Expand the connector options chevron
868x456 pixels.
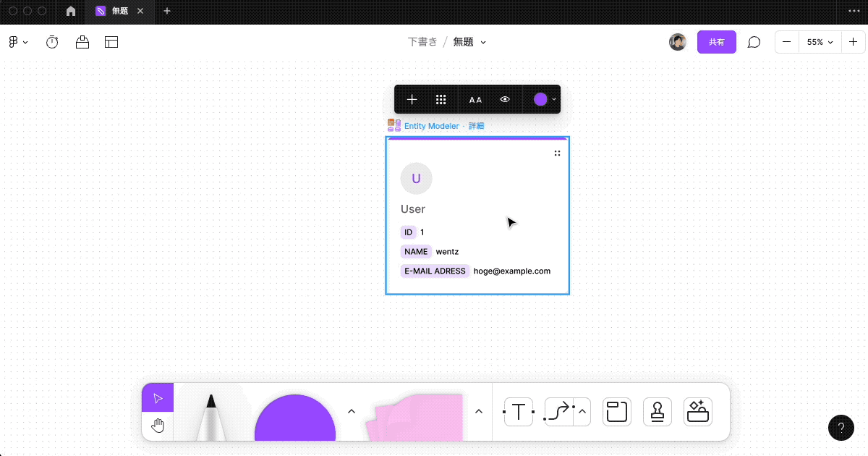[582, 412]
